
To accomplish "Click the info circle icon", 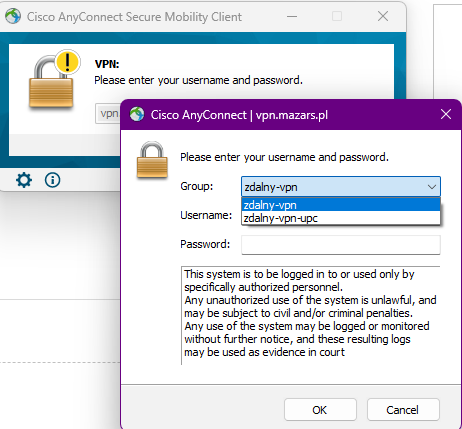I will pyautogui.click(x=52, y=180).
